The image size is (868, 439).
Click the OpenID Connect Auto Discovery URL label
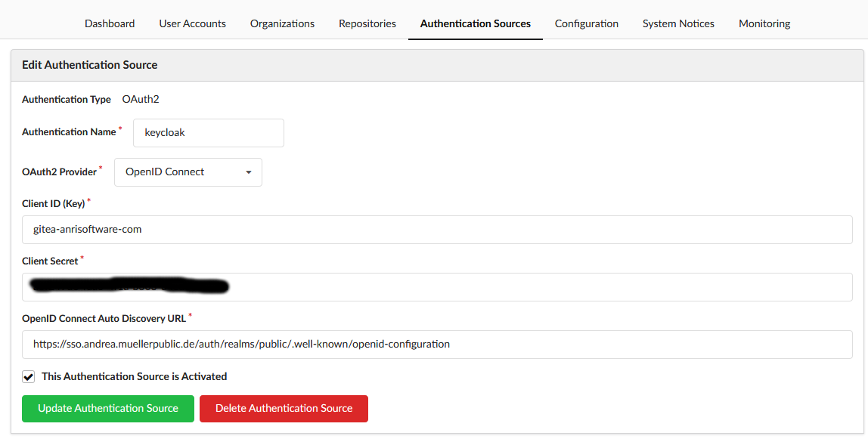[x=104, y=318]
